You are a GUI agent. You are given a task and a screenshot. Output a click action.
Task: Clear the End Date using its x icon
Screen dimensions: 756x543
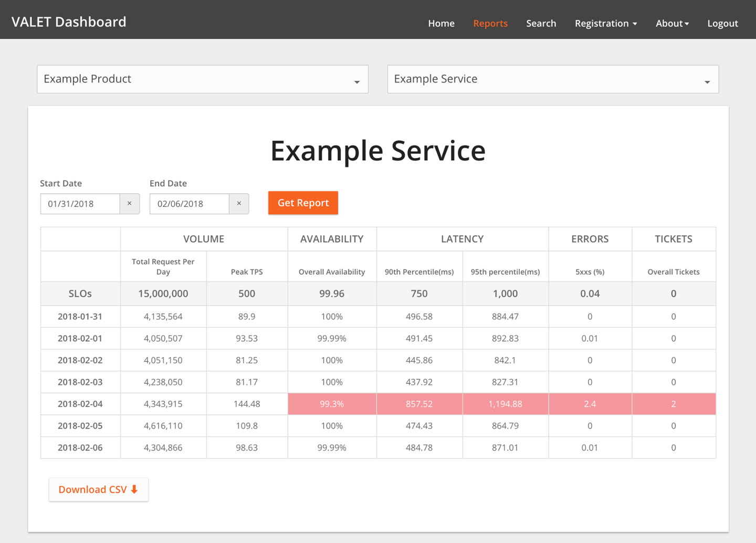click(239, 204)
